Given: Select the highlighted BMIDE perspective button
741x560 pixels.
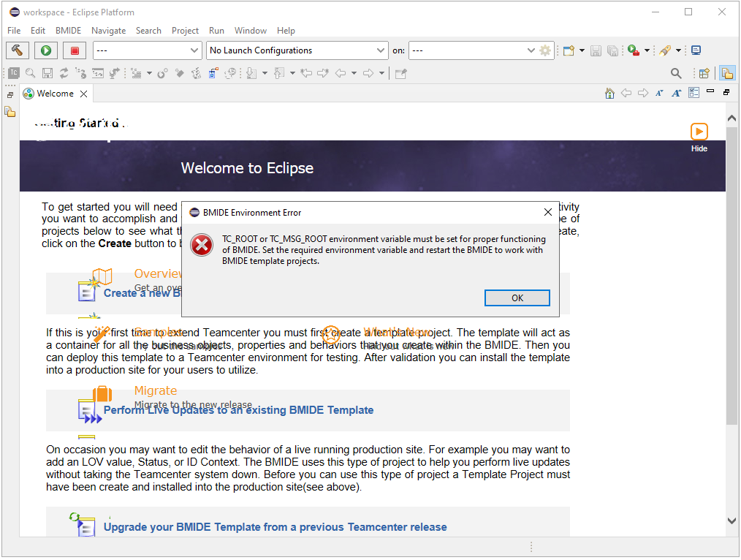Looking at the screenshot, I should (x=727, y=73).
